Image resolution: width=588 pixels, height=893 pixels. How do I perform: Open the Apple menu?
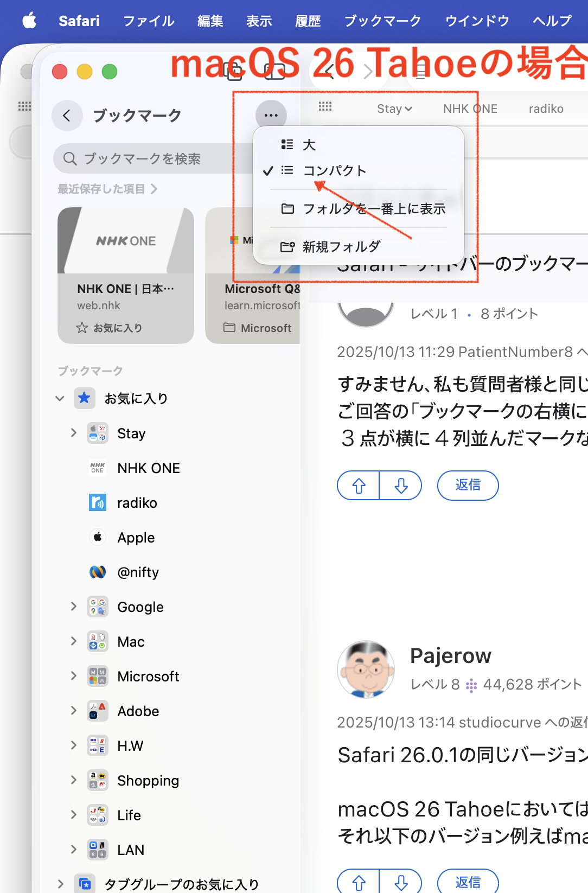click(x=29, y=21)
